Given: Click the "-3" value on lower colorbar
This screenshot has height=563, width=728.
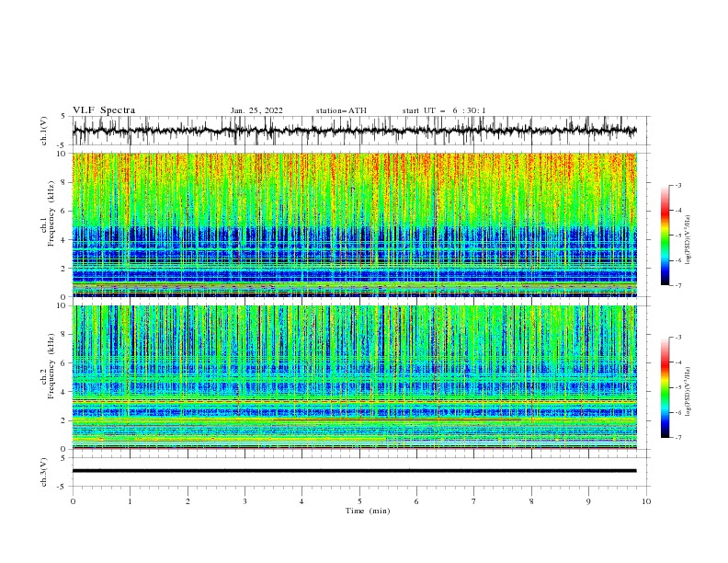Looking at the screenshot, I should pyautogui.click(x=678, y=338).
